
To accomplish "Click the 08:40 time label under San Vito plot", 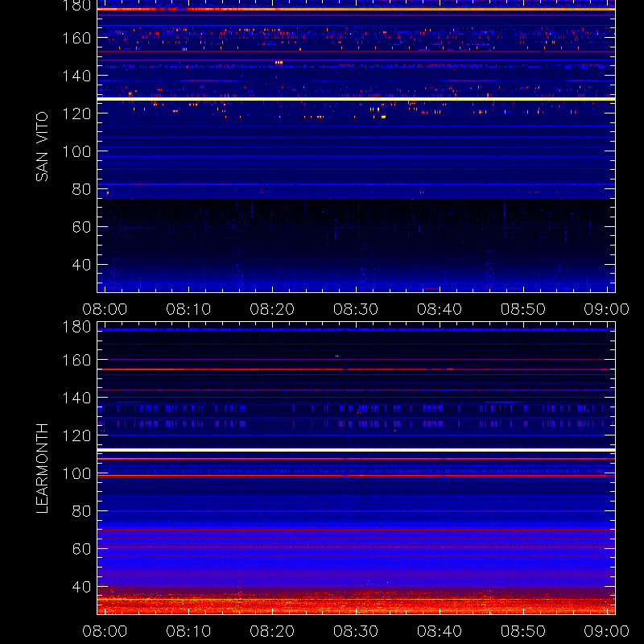I will 440,309.
